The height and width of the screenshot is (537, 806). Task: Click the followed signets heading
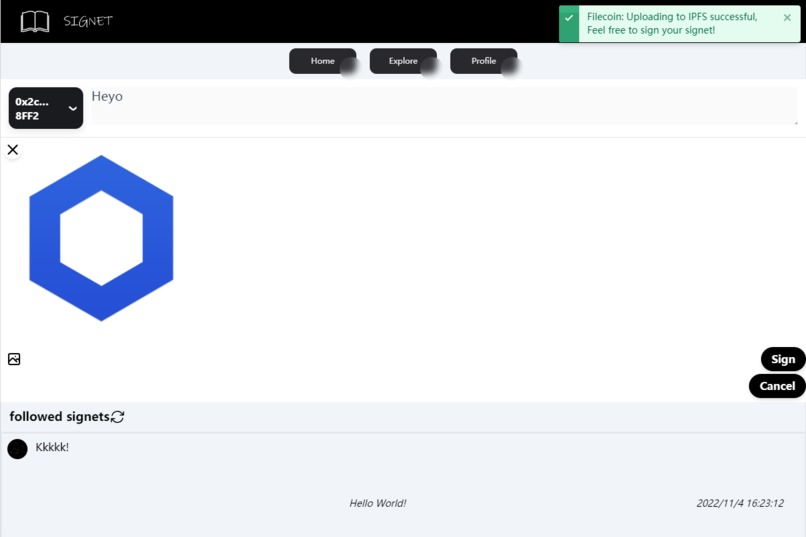click(60, 417)
